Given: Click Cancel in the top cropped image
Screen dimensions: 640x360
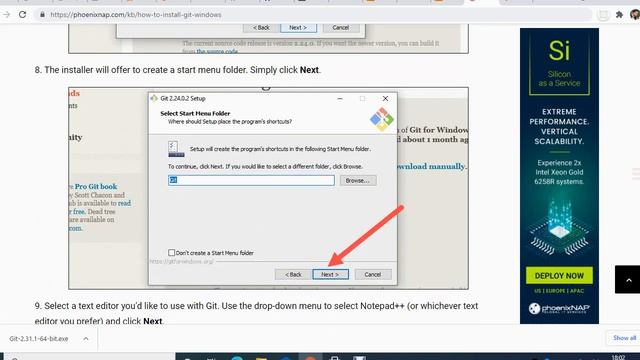Looking at the screenshot, I should 341,28.
